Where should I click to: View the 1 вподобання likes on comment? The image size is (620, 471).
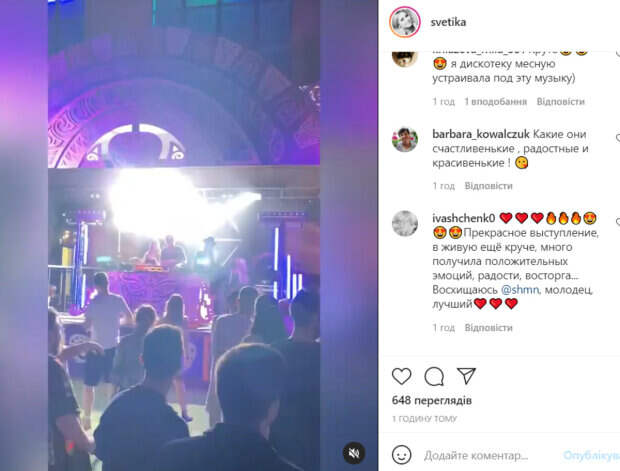coord(495,102)
